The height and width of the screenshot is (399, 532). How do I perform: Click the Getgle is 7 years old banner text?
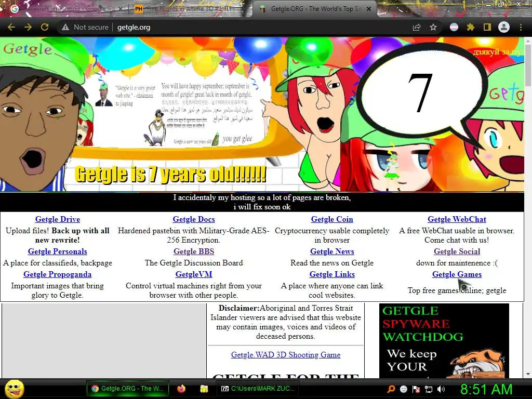click(170, 175)
